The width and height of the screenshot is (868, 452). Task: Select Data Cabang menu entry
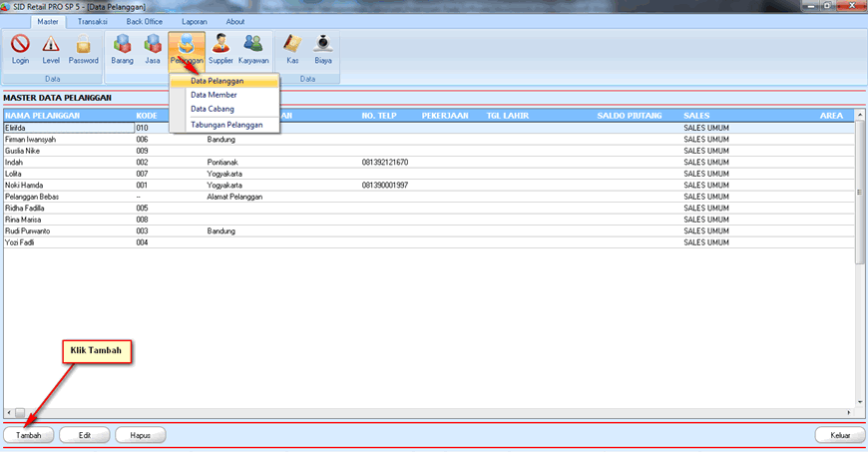pos(213,109)
